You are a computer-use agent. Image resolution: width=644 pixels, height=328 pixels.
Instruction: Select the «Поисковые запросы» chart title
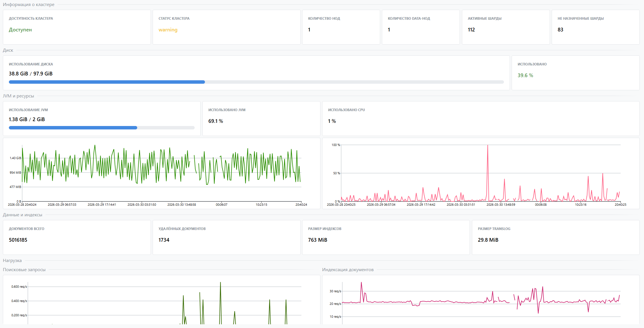[24, 269]
